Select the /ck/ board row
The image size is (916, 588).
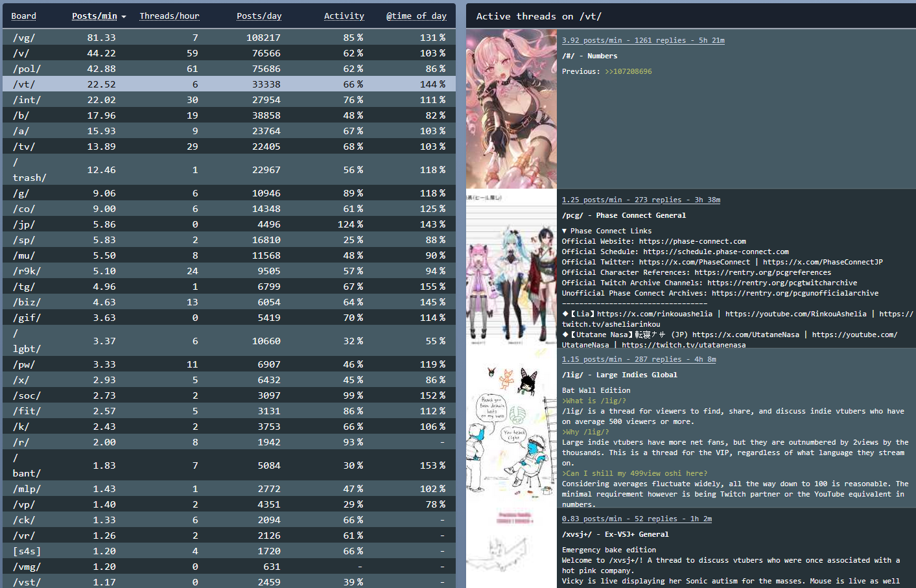click(x=229, y=520)
